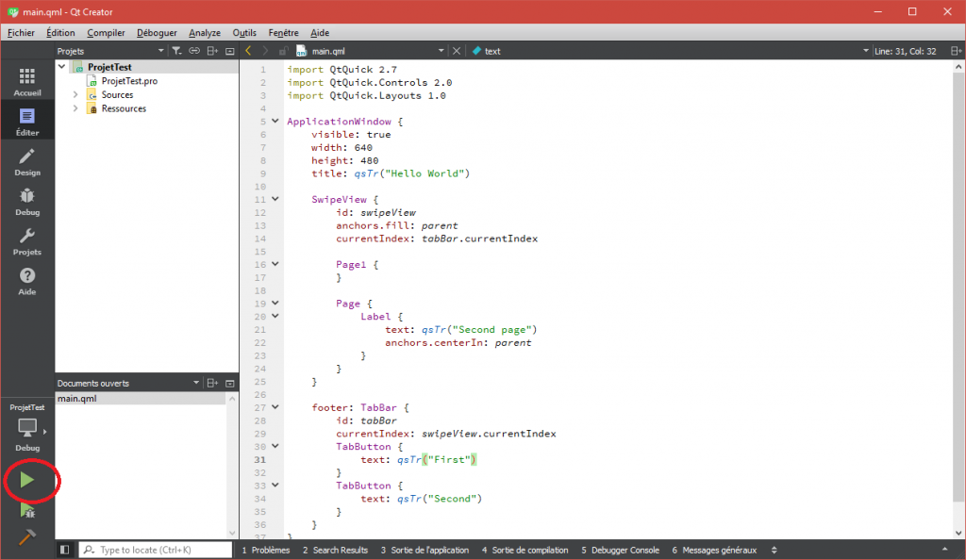The height and width of the screenshot is (560, 966).
Task: Show the Debugger Console pane
Action: pos(620,551)
